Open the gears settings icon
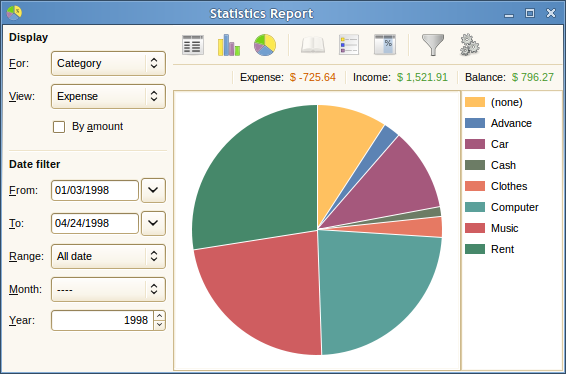This screenshot has width=566, height=374. 469,45
